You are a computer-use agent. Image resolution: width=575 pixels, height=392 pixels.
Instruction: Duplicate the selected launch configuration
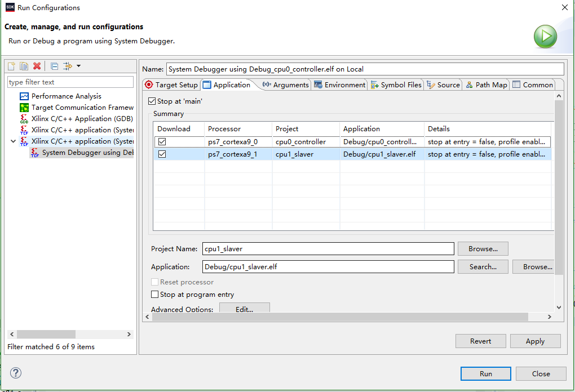(x=24, y=66)
